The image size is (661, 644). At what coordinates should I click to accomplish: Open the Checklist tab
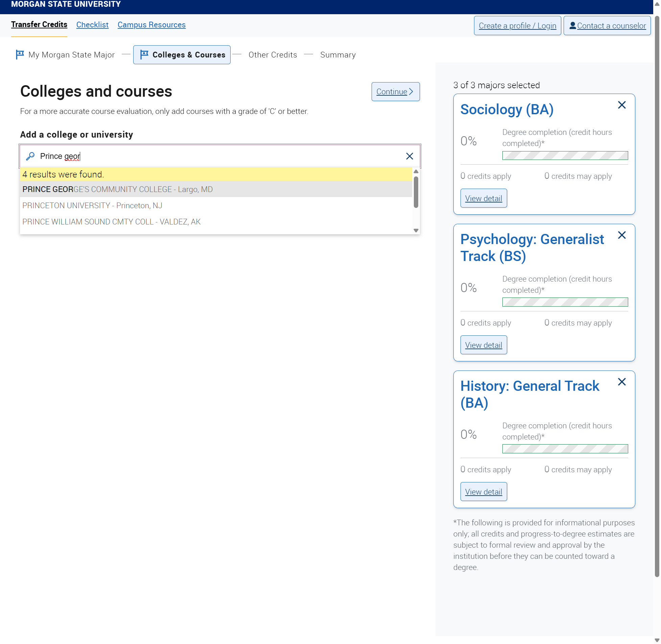(x=92, y=25)
